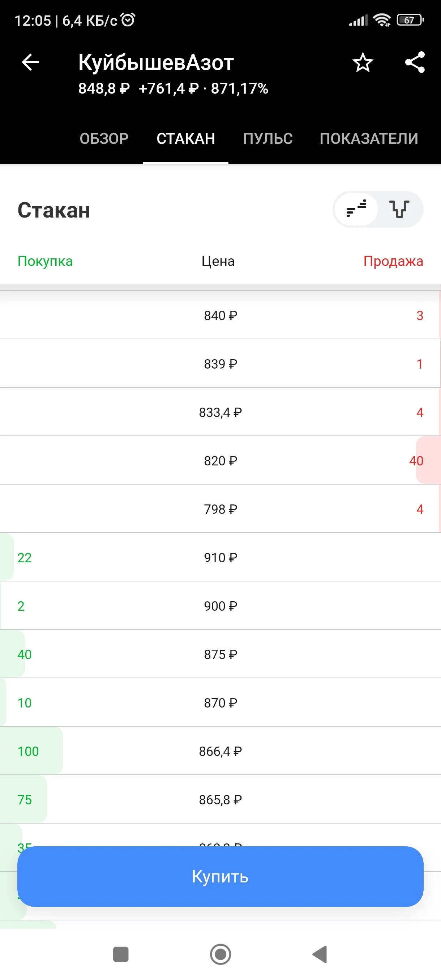Image resolution: width=441 pixels, height=980 pixels.
Task: Switch to depth chart view toggle
Action: click(399, 209)
